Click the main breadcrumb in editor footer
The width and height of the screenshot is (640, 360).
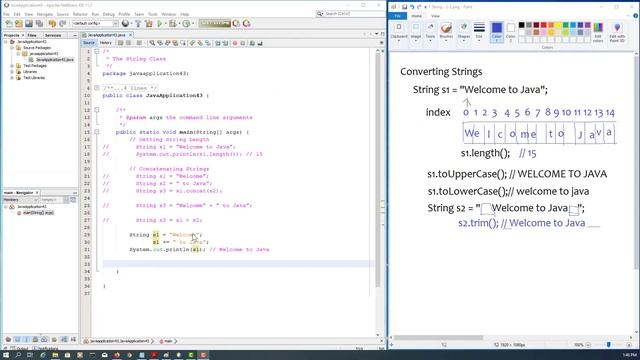(x=168, y=341)
